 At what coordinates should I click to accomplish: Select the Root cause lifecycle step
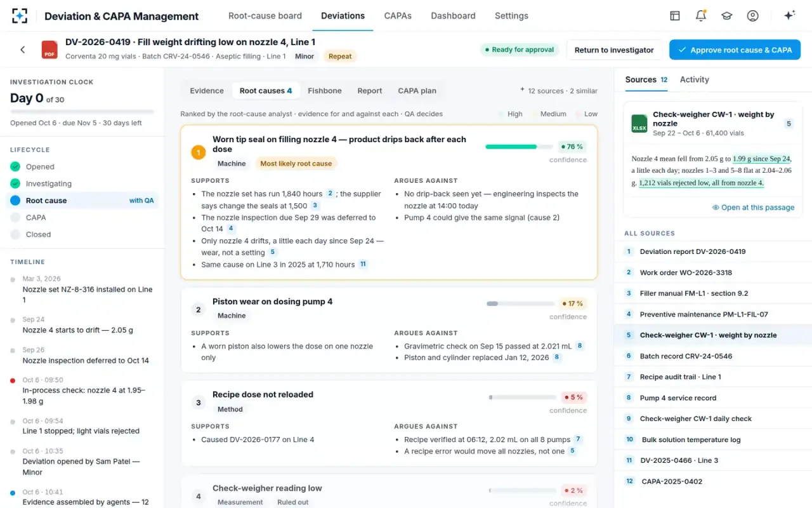82,201
